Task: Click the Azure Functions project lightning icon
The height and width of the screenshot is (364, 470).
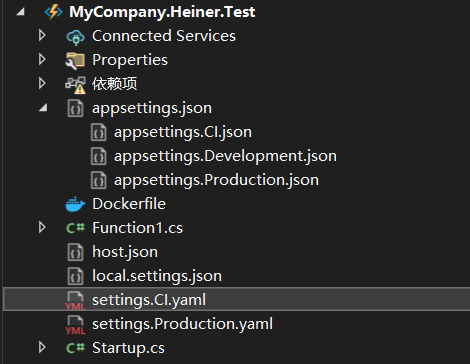Action: [54, 12]
